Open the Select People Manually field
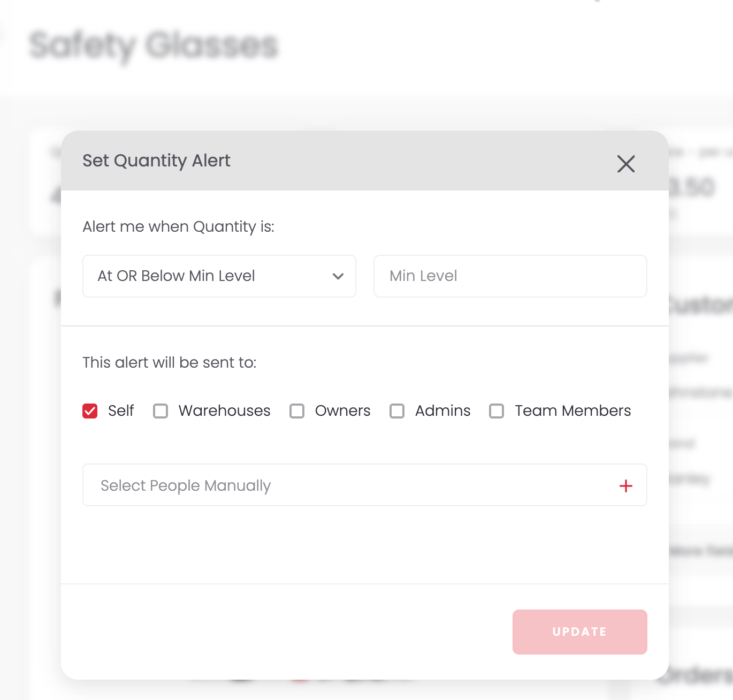The width and height of the screenshot is (733, 700). 365,485
